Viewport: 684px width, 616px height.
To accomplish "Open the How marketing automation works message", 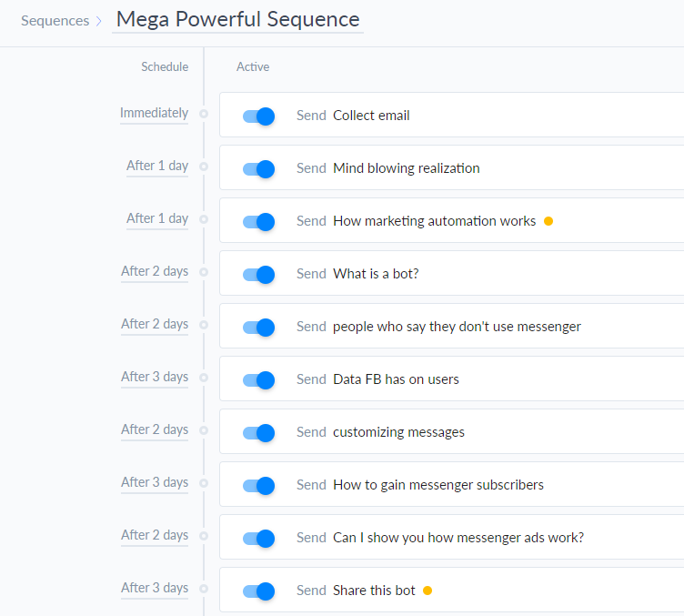I will tap(434, 221).
